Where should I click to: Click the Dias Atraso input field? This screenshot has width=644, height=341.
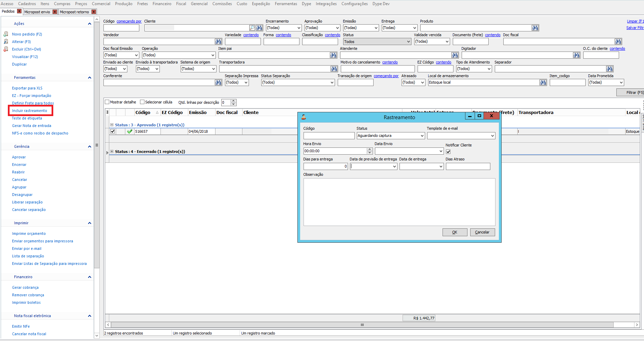click(468, 167)
